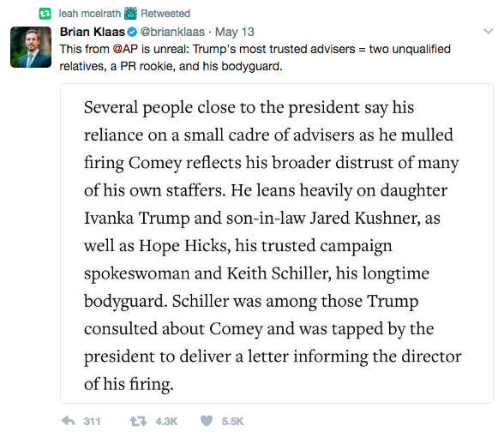Visit the @brianklaas handle

pyautogui.click(x=172, y=32)
